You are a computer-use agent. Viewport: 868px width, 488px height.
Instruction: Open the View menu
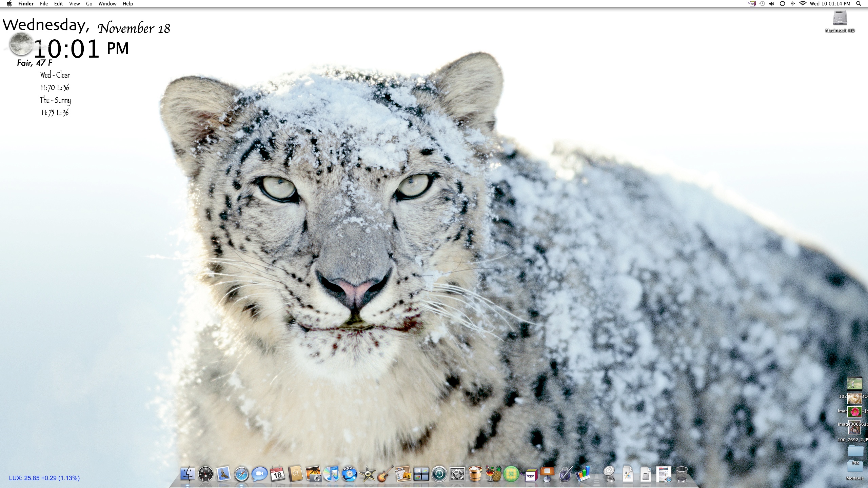click(x=74, y=4)
